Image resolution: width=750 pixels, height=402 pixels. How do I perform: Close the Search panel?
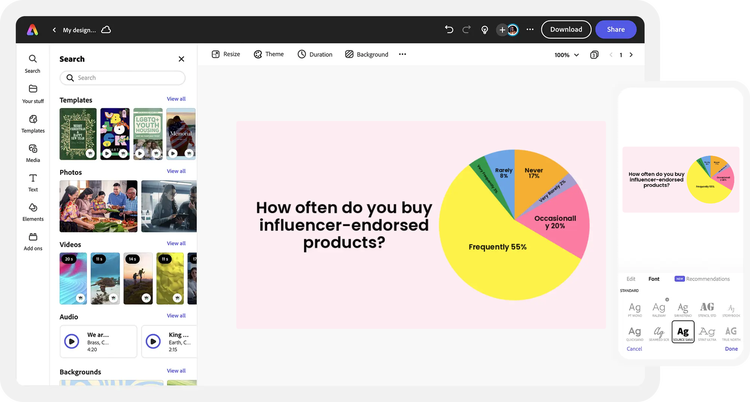(x=181, y=59)
